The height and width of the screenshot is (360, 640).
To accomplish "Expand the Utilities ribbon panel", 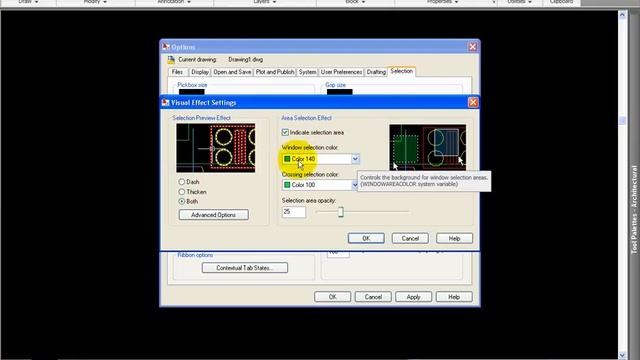I will click(x=520, y=2).
